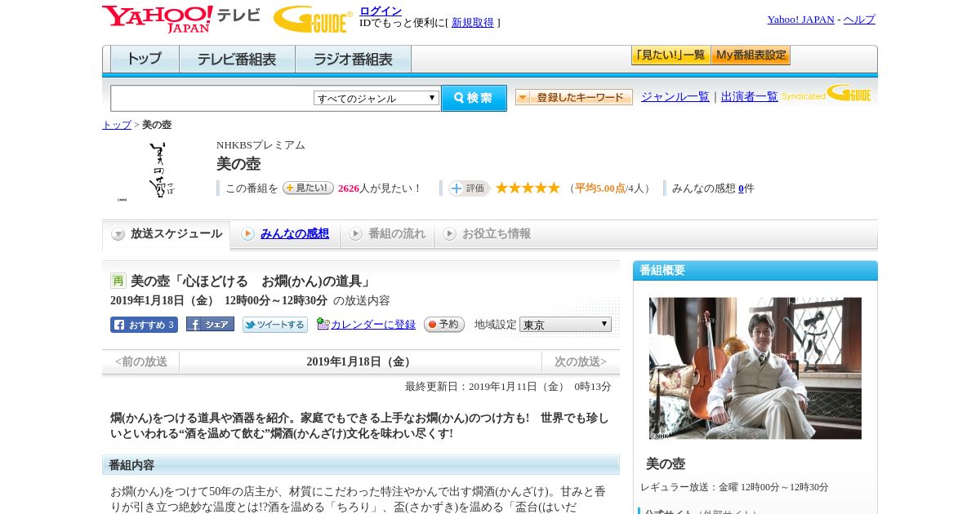Click the G-Guide logo in header
This screenshot has width=980, height=514.
(x=313, y=19)
